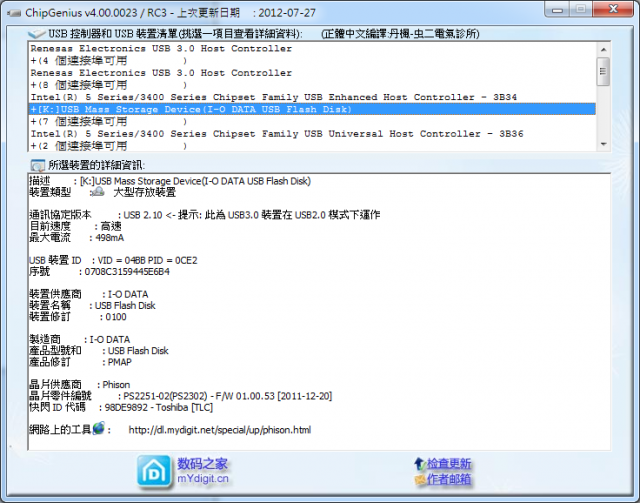Click the envelope icon near 作者郵箱

pos(420,479)
